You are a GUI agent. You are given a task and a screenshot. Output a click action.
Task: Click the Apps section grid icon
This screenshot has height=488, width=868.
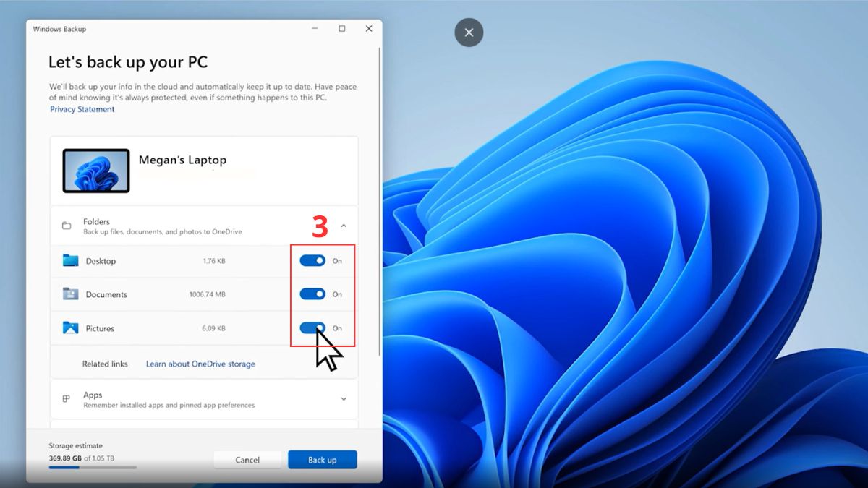point(67,399)
